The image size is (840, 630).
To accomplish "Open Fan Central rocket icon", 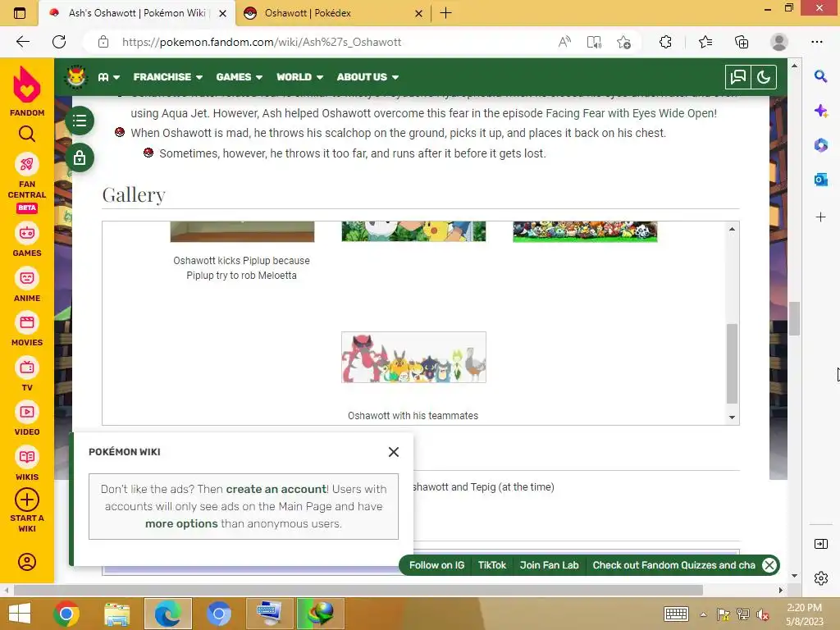I will (x=27, y=164).
